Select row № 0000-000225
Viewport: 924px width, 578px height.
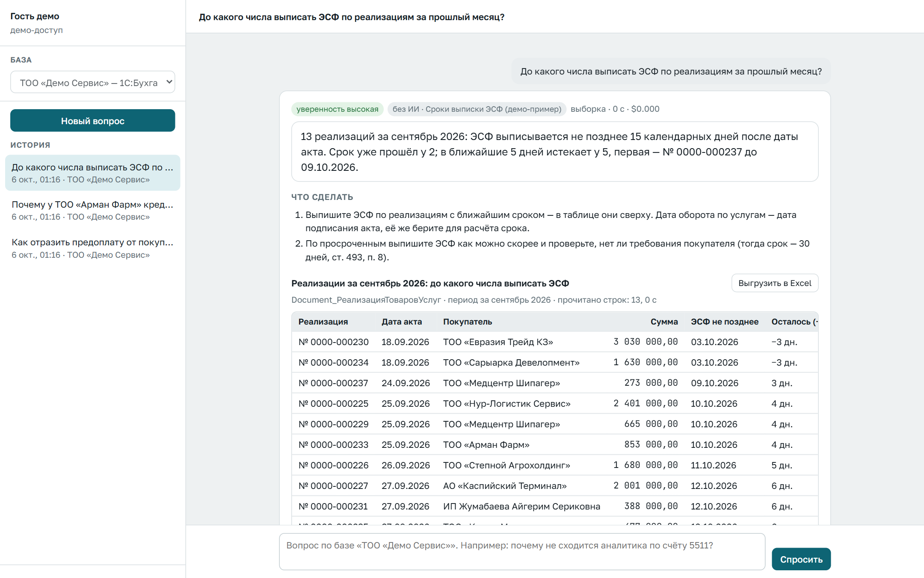(x=555, y=404)
